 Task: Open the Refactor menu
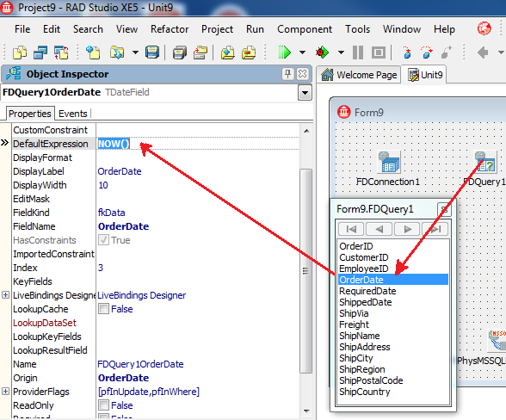170,29
